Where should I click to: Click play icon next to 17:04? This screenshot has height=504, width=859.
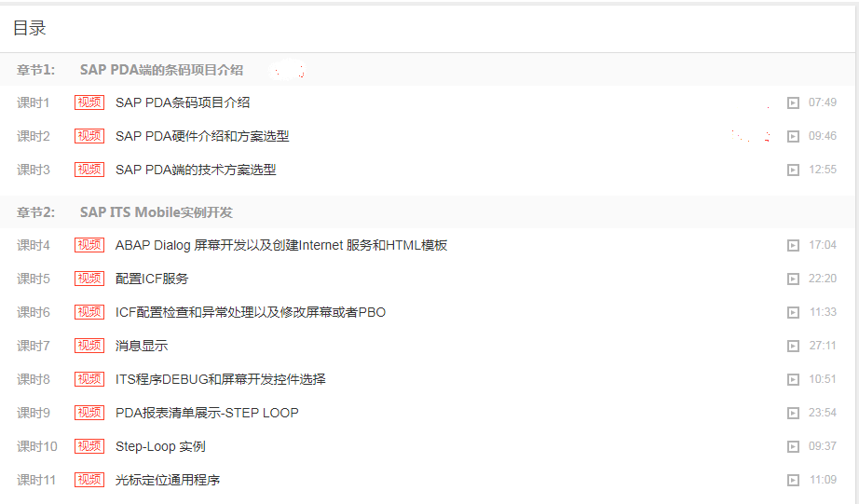[793, 245]
